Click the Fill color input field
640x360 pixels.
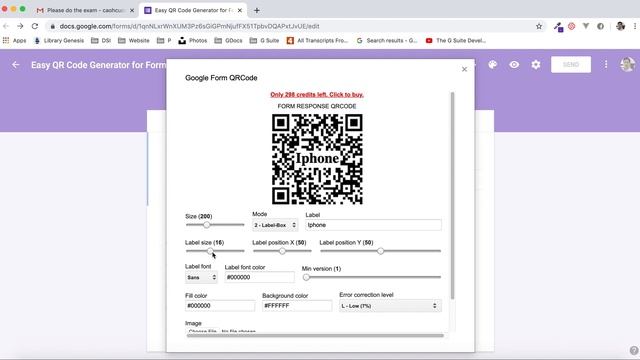pyautogui.click(x=220, y=306)
